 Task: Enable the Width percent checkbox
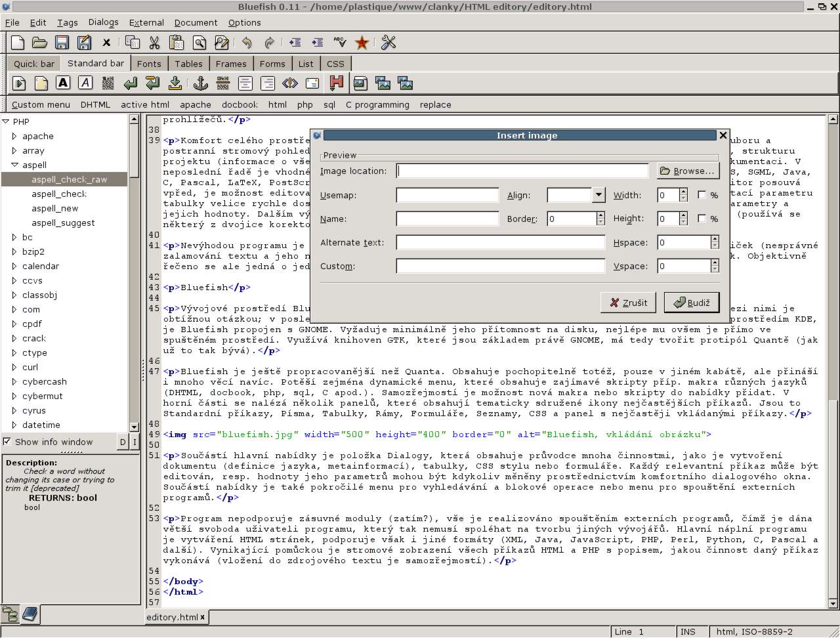coord(702,195)
